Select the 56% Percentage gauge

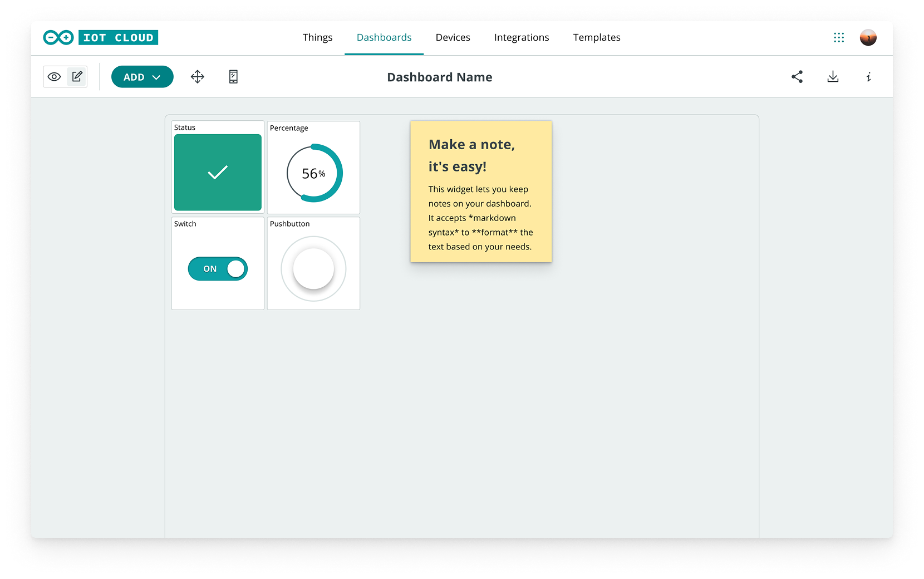314,173
